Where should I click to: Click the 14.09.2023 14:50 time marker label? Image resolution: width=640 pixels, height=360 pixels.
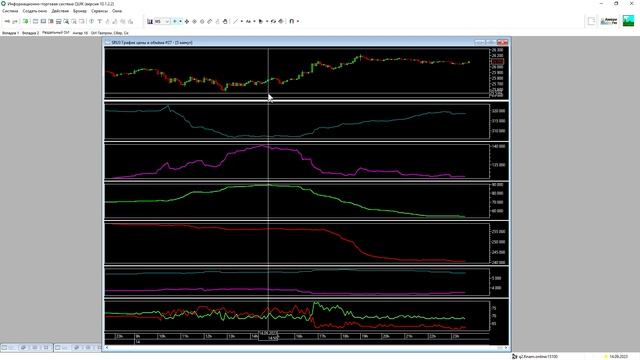[x=268, y=336]
